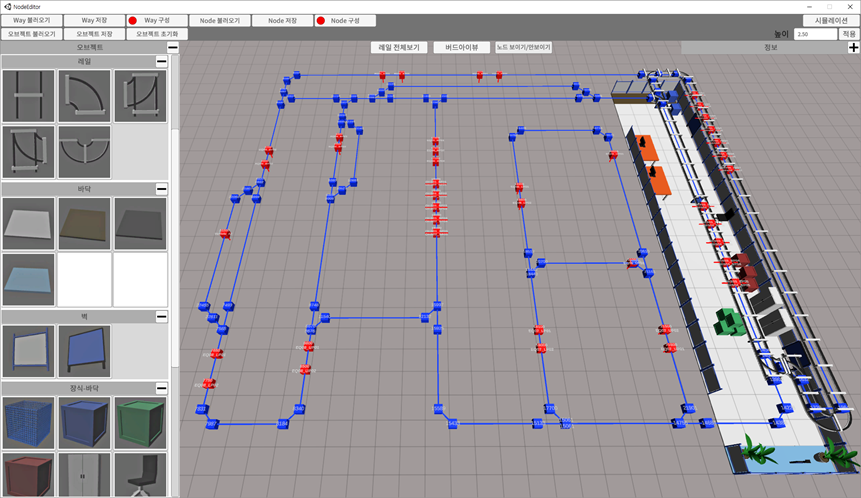Select the blue wireframe cage cube

29,423
